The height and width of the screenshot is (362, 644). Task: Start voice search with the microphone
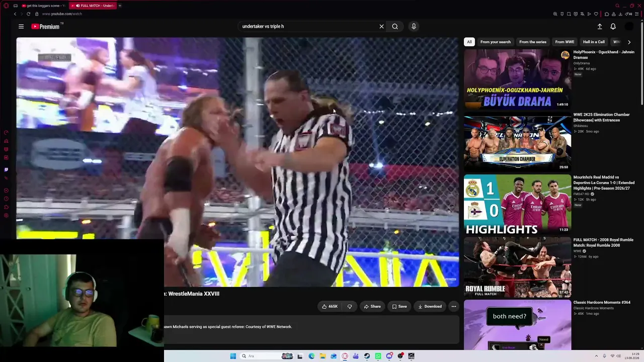(414, 26)
